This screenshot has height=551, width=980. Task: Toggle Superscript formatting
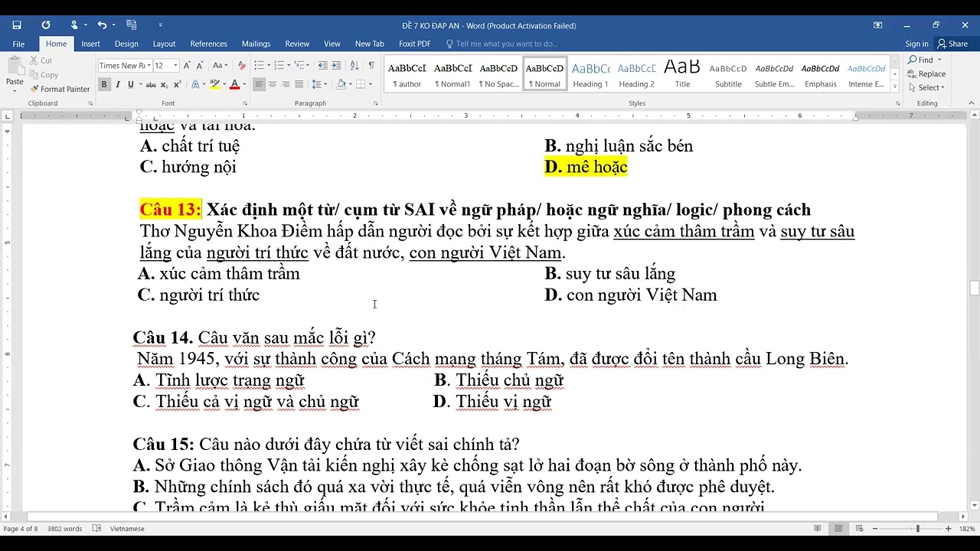click(x=178, y=84)
